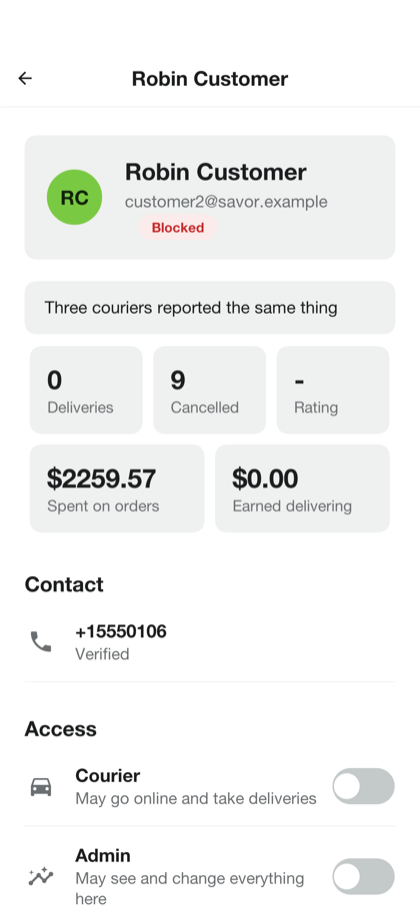Select the Robin Customer profile name
Screen dimensions: 420x909
[216, 172]
